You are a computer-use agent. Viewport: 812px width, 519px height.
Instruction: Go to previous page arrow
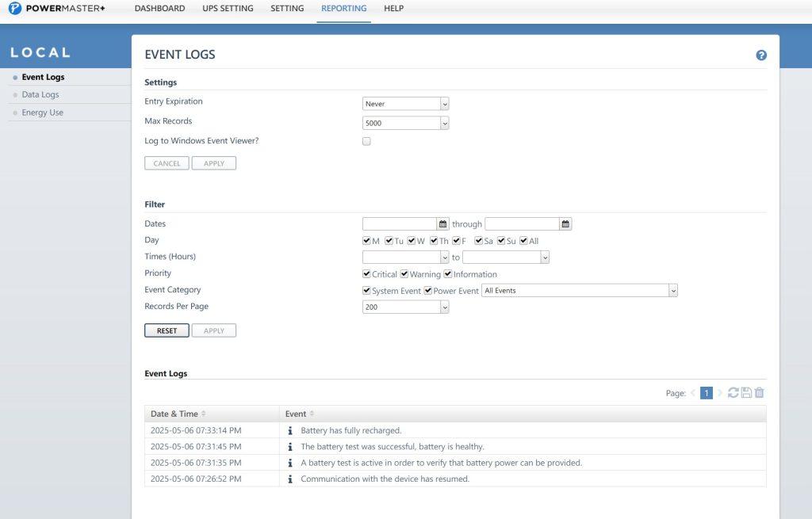pos(693,393)
